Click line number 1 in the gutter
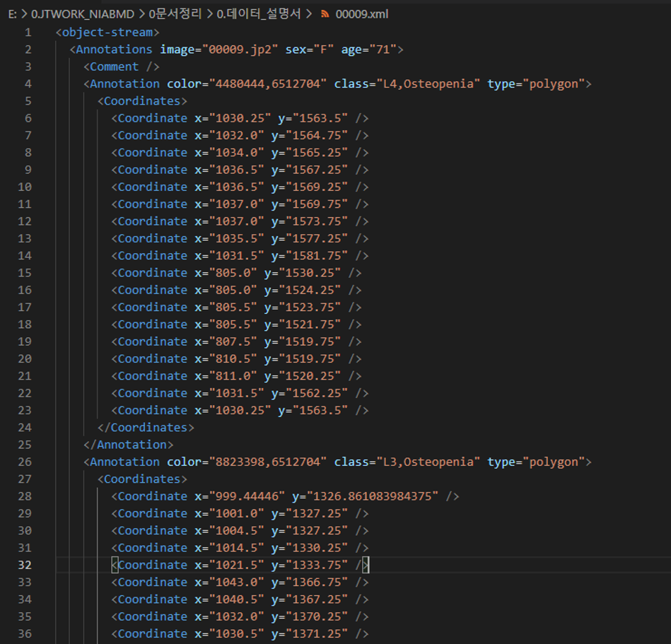This screenshot has height=644, width=671. [x=28, y=33]
